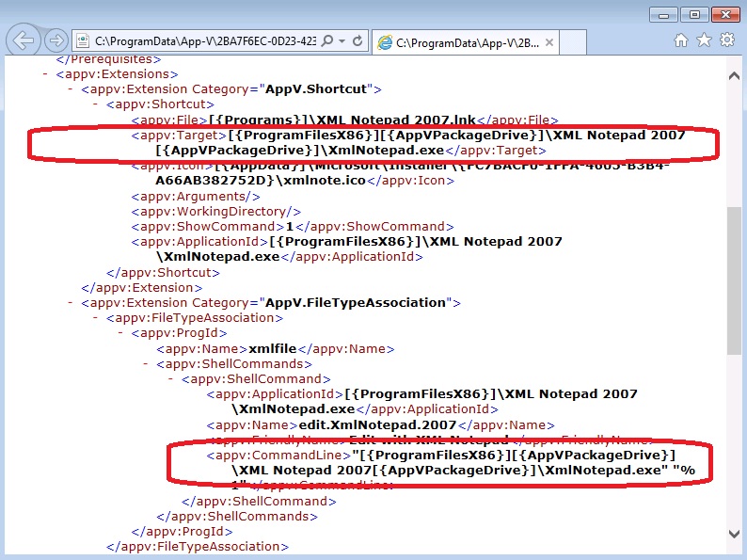
Task: Collapse the AppV.Shortcut Extension node
Action: pos(71,89)
